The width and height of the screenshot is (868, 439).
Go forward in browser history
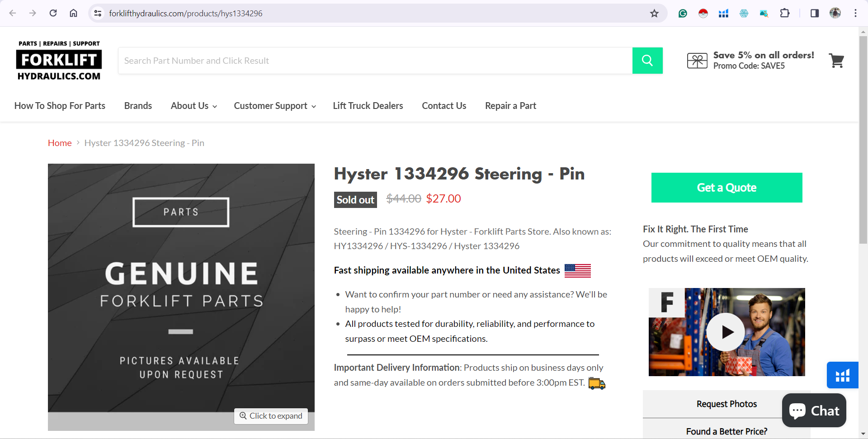click(x=33, y=13)
